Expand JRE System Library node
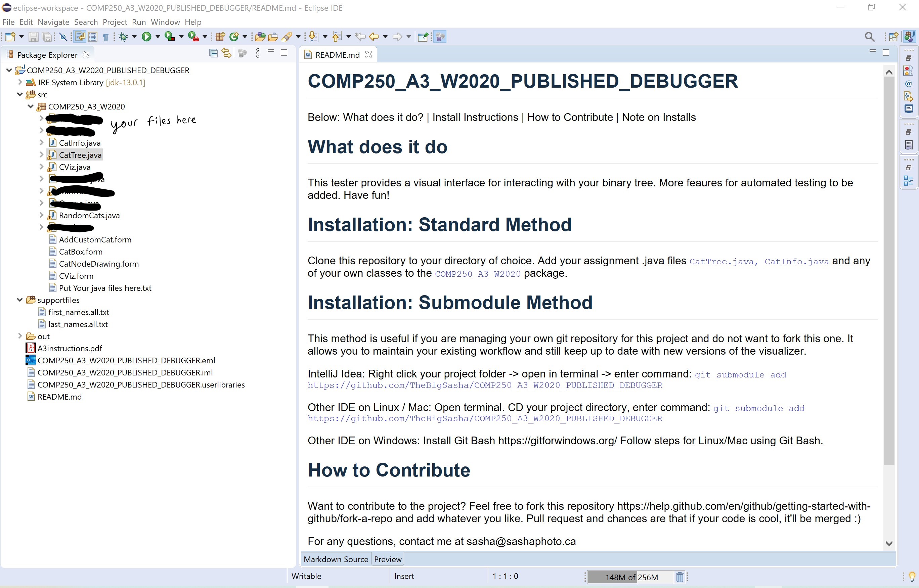The width and height of the screenshot is (919, 588). click(x=20, y=82)
